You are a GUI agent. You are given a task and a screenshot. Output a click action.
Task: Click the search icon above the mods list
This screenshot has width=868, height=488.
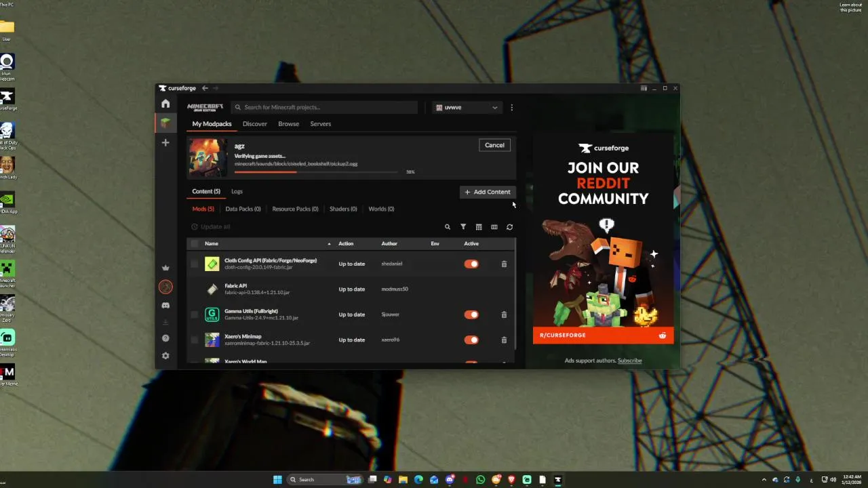(x=448, y=227)
